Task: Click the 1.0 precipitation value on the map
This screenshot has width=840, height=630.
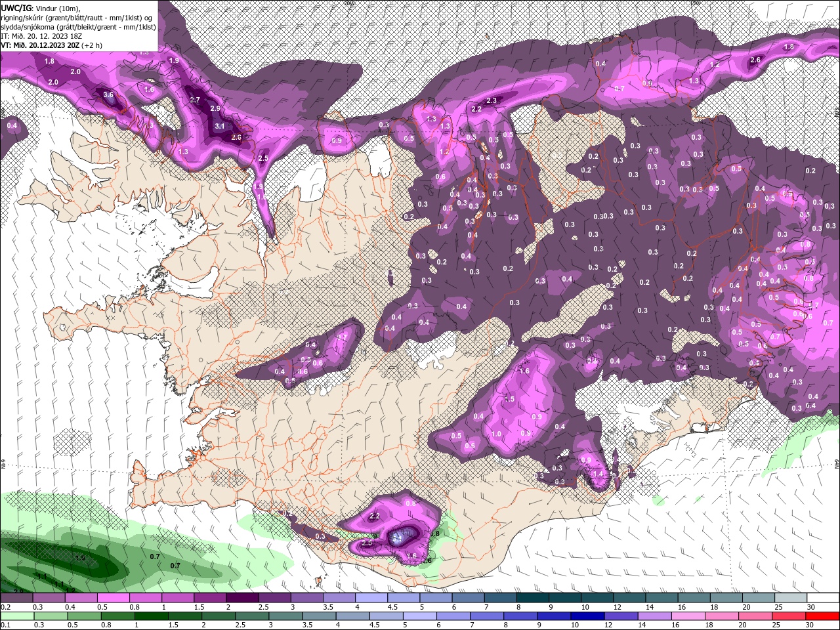Action: coord(497,434)
